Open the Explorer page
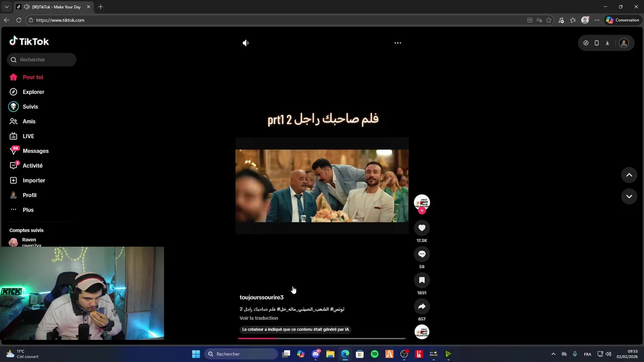 (x=33, y=92)
